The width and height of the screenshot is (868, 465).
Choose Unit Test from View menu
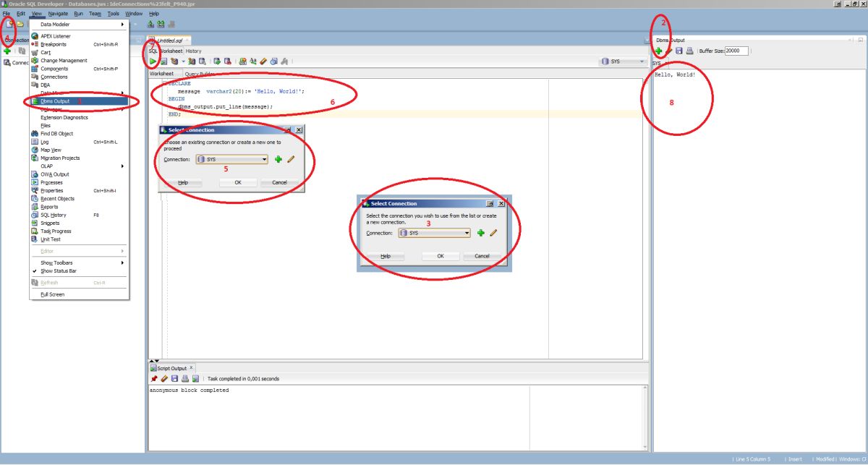(x=79, y=239)
